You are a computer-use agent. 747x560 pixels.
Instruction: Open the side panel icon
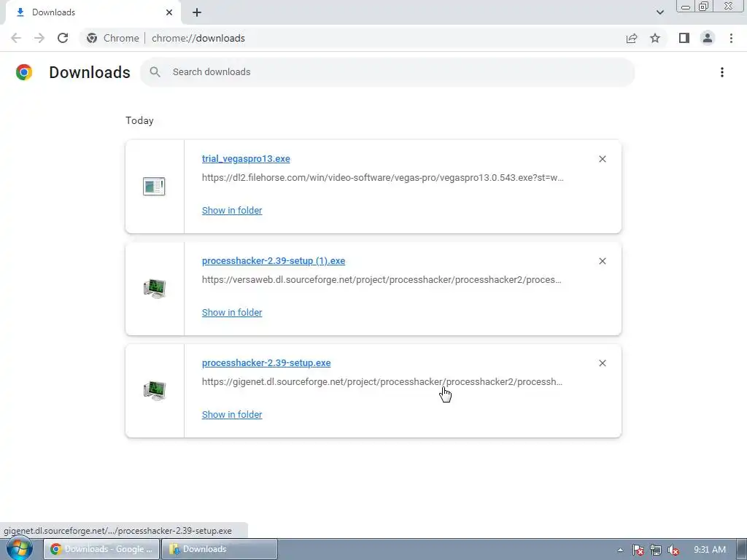pyautogui.click(x=684, y=38)
